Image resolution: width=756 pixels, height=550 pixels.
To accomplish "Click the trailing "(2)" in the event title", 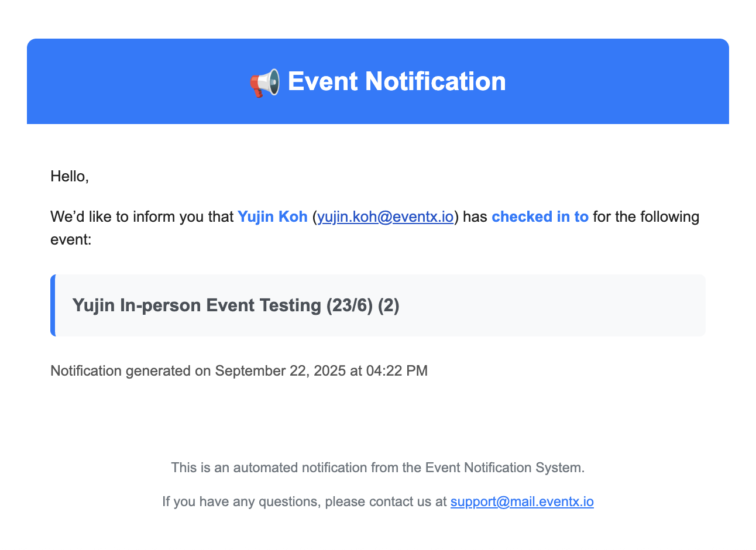I will [389, 305].
